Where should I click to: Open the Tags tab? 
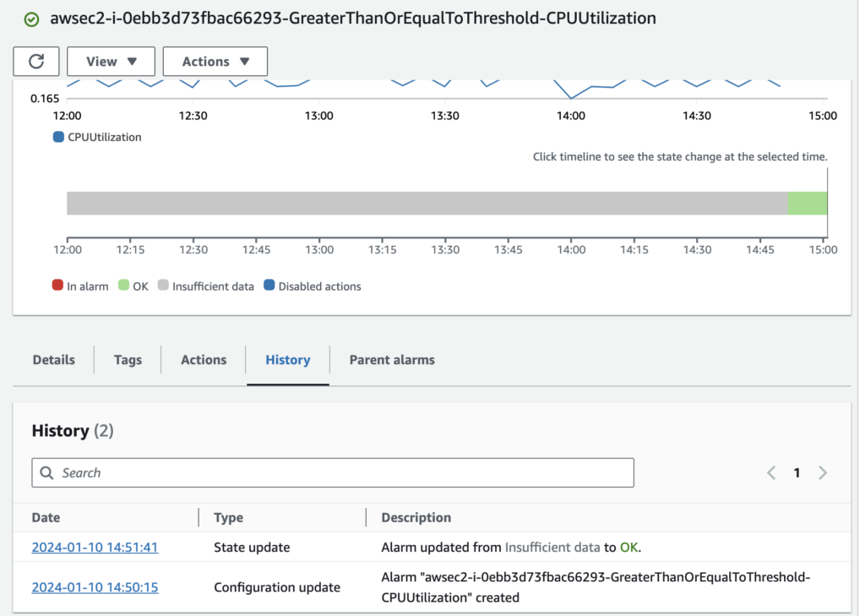tap(128, 360)
